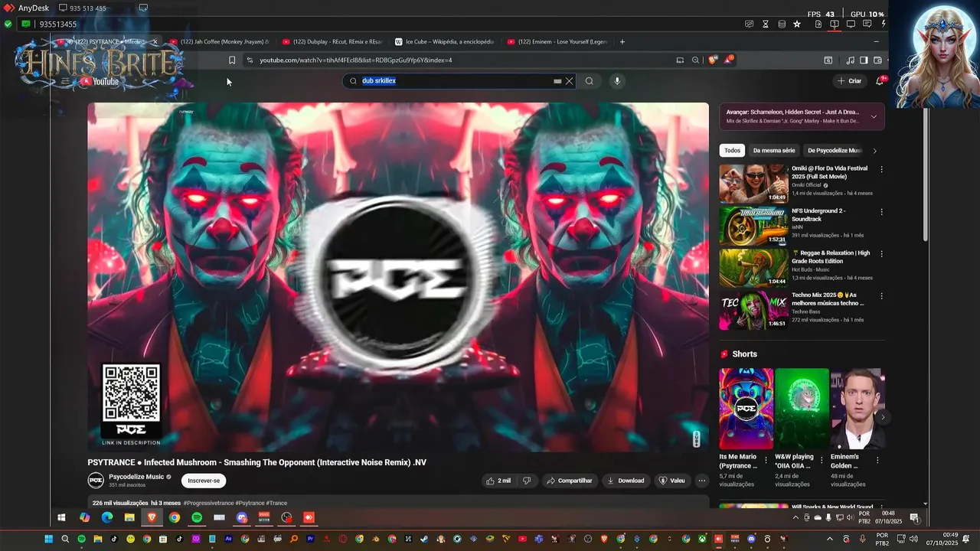This screenshot has height=551, width=980.
Task: Click the browser address bar URL
Action: click(355, 60)
